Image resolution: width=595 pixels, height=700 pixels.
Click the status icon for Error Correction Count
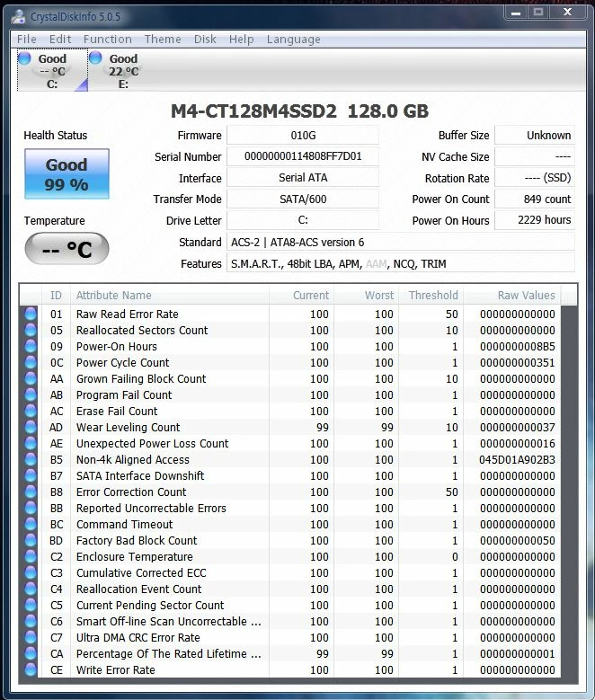click(31, 492)
